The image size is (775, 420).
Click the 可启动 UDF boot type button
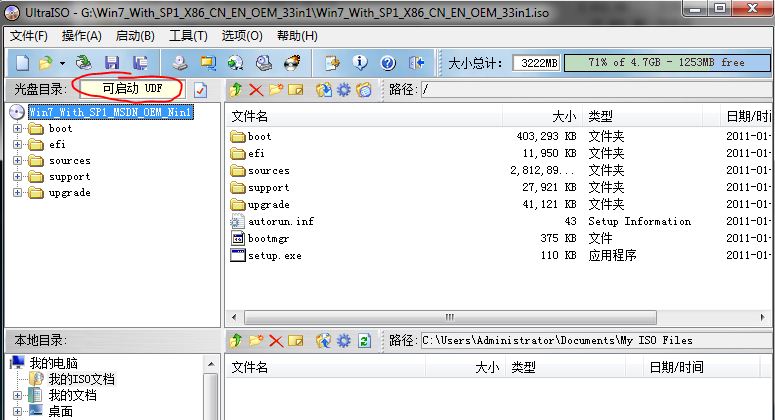(130, 89)
